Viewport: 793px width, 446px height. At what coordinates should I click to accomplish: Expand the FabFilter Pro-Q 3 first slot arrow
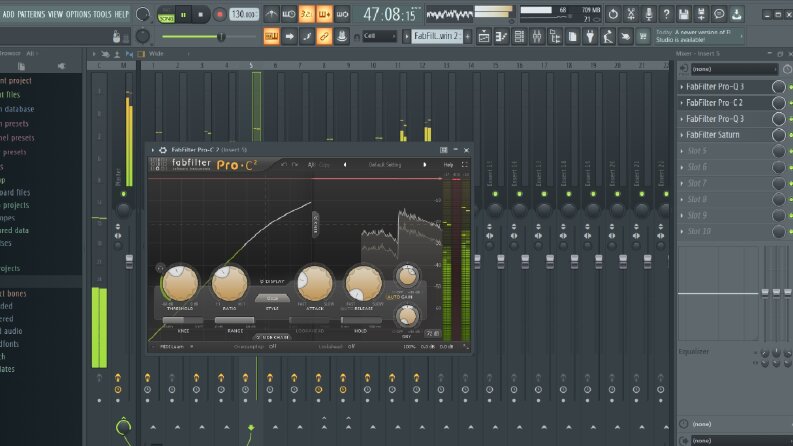(x=682, y=87)
